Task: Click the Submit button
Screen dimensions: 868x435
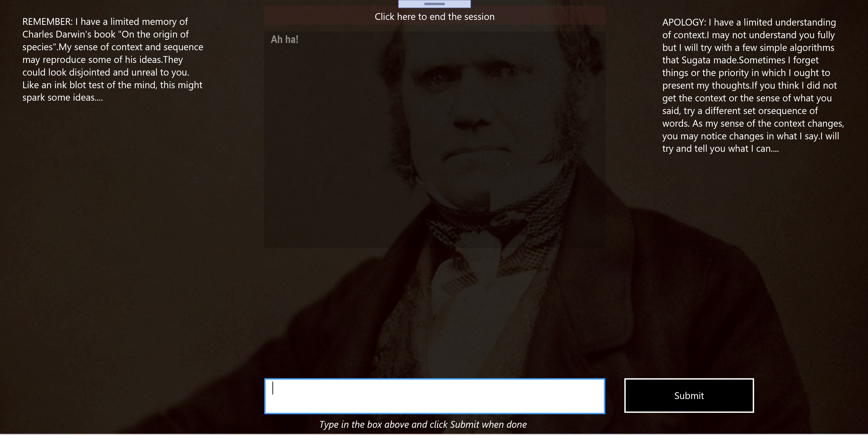Action: click(x=689, y=396)
